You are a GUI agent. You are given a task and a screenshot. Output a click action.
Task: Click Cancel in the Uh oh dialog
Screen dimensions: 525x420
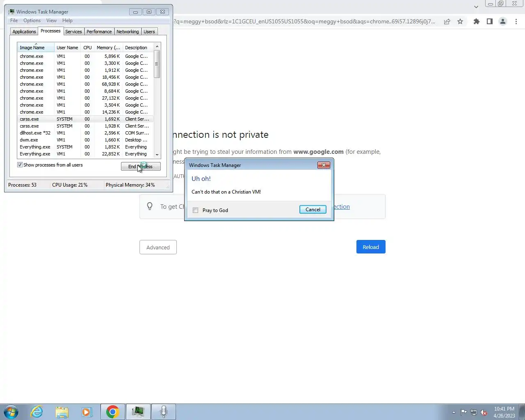pyautogui.click(x=313, y=209)
